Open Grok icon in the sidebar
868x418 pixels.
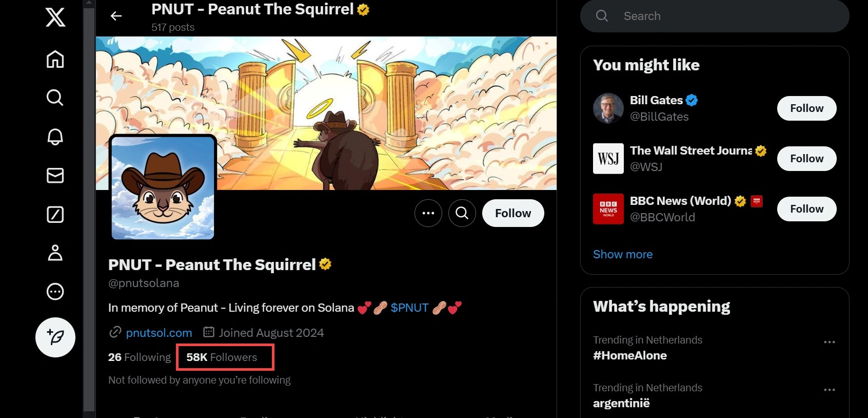[x=55, y=214]
